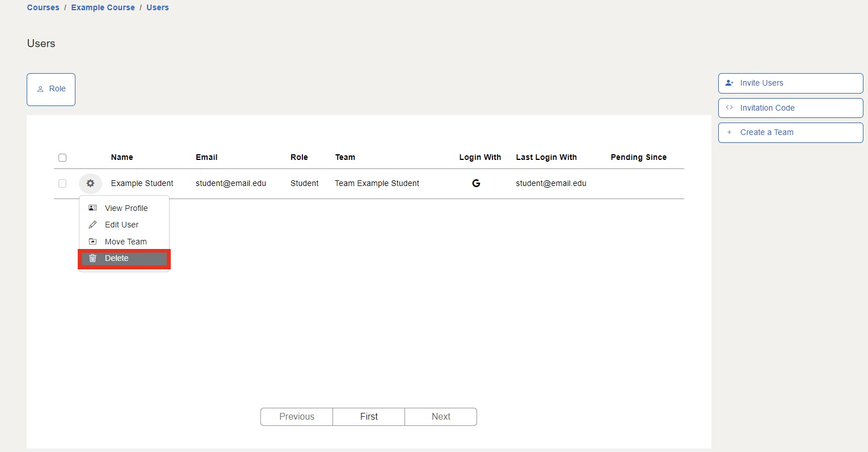Click the Team column header
Screen dimensions: 868x452
click(345, 157)
